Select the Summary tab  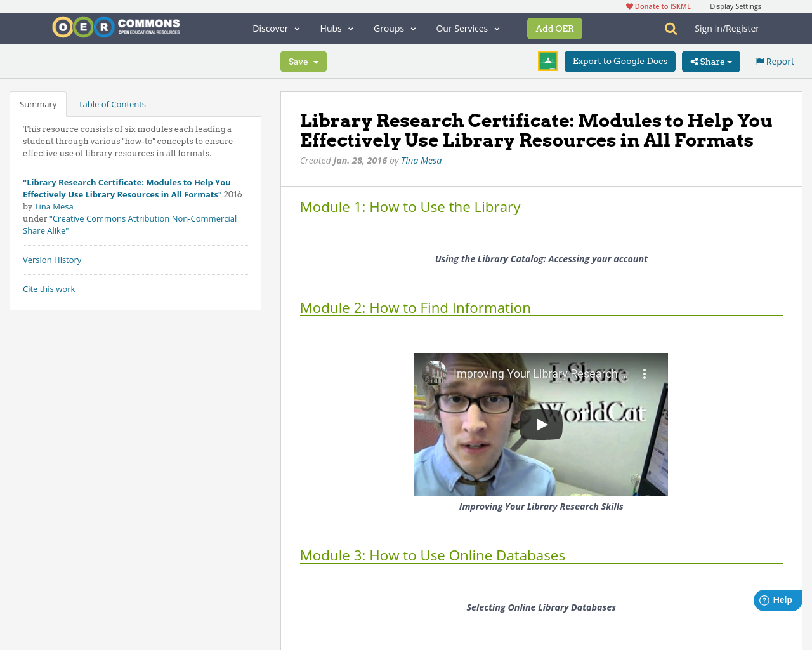38,103
